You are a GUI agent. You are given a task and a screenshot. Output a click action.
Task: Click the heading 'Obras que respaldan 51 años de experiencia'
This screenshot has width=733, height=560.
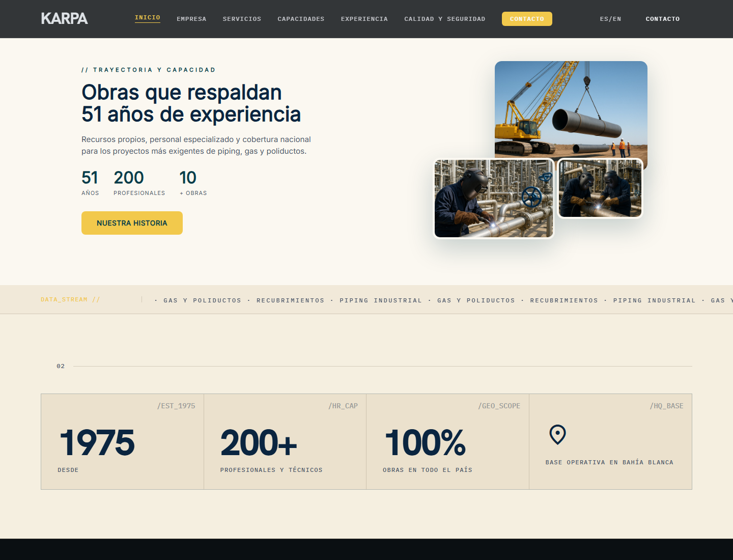tap(191, 103)
